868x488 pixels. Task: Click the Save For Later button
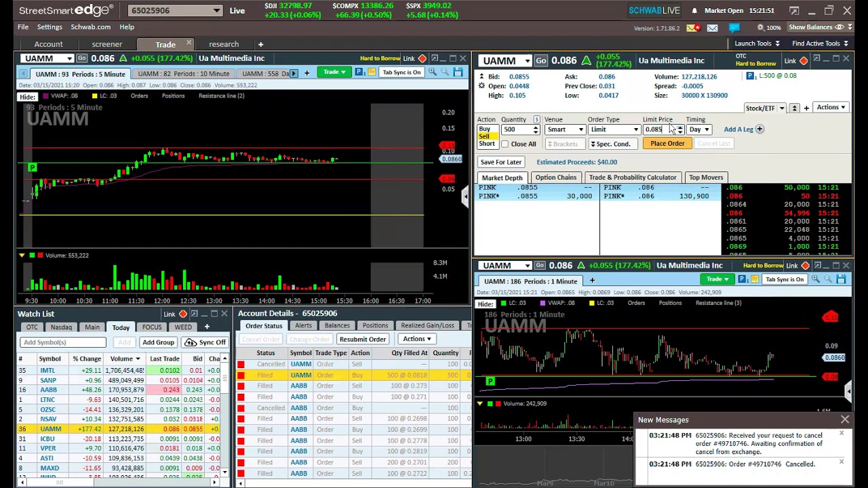tap(501, 162)
